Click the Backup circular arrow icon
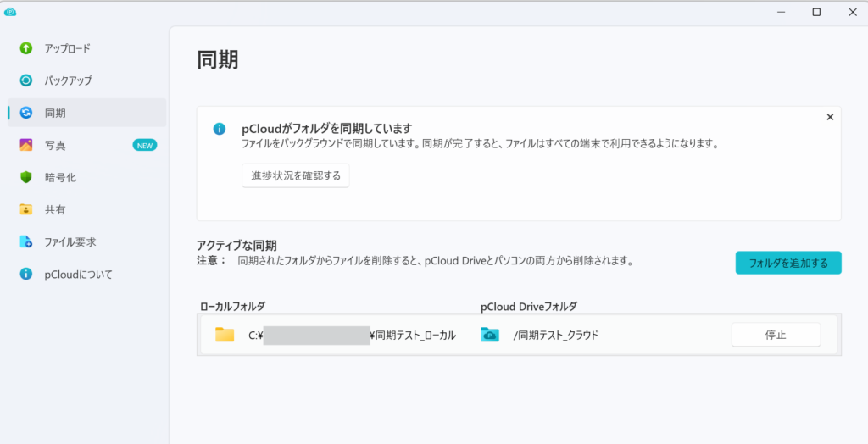Viewport: 868px width, 444px height. [26, 80]
